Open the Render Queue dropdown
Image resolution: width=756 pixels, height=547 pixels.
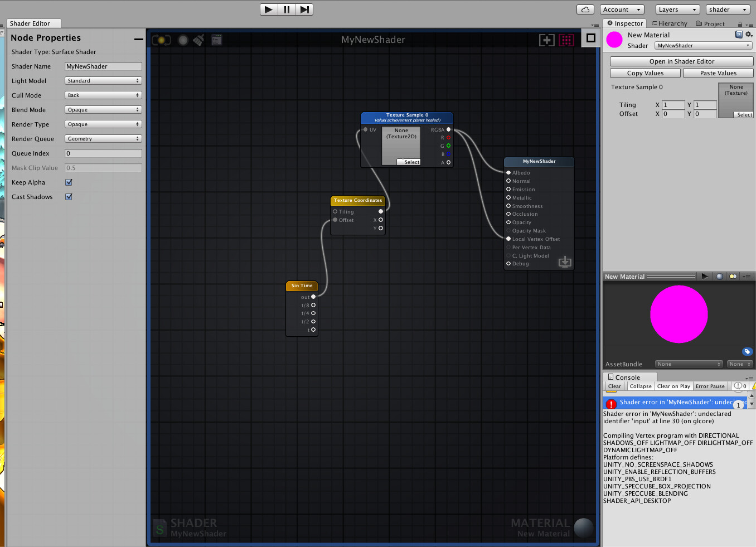click(103, 138)
